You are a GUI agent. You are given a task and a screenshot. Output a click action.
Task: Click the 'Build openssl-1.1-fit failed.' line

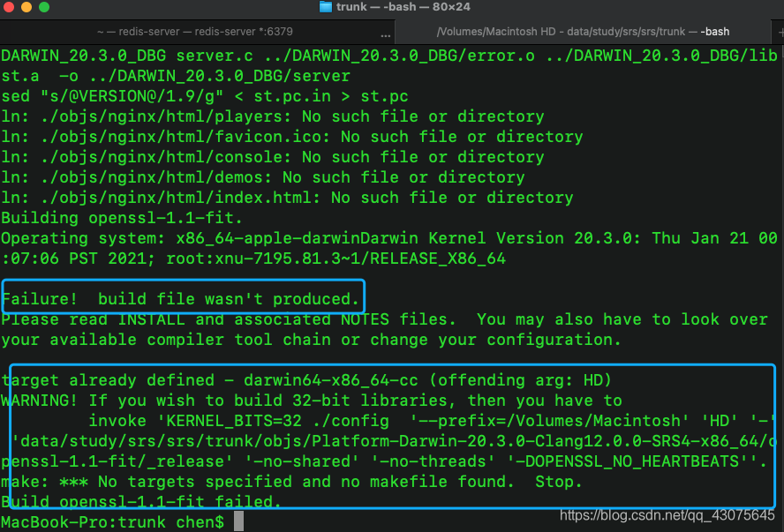click(x=141, y=501)
